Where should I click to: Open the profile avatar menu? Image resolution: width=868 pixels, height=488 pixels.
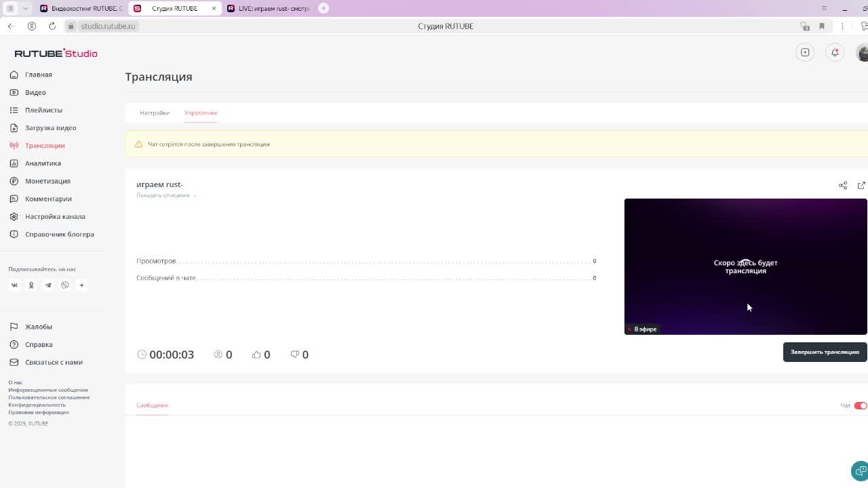[863, 52]
